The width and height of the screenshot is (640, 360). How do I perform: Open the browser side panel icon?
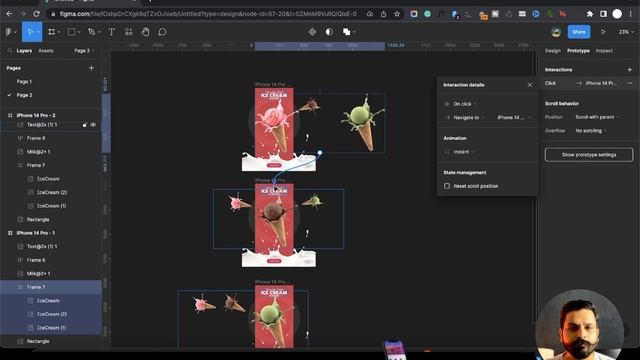click(x=603, y=14)
